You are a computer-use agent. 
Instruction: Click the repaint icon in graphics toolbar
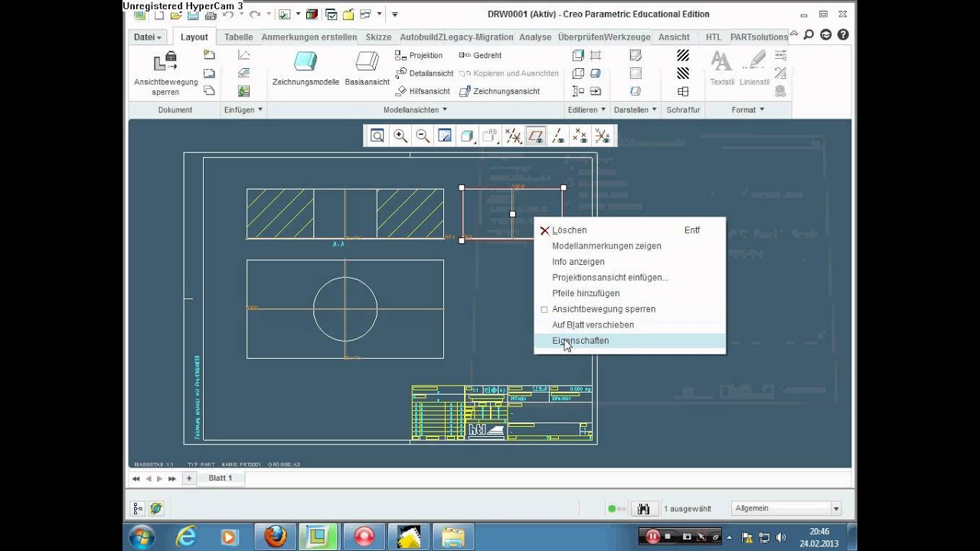coord(445,136)
